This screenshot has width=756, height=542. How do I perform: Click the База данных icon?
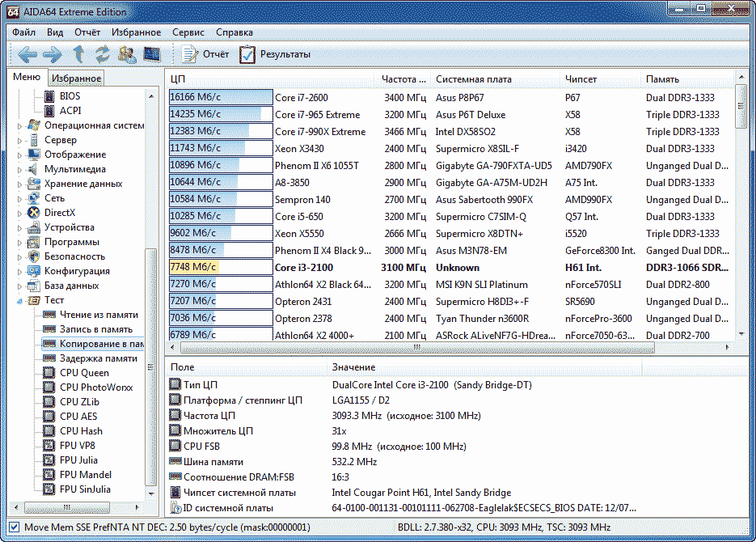[33, 286]
